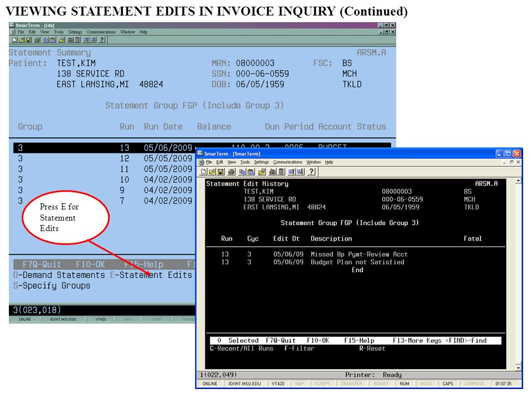The width and height of the screenshot is (532, 399).
Task: Select run 12 row dated 05/05/2009
Action: [x=105, y=158]
